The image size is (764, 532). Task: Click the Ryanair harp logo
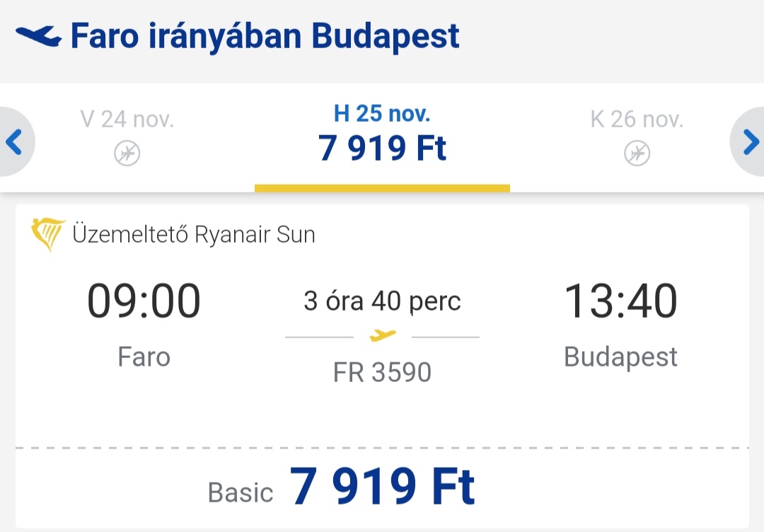(48, 234)
